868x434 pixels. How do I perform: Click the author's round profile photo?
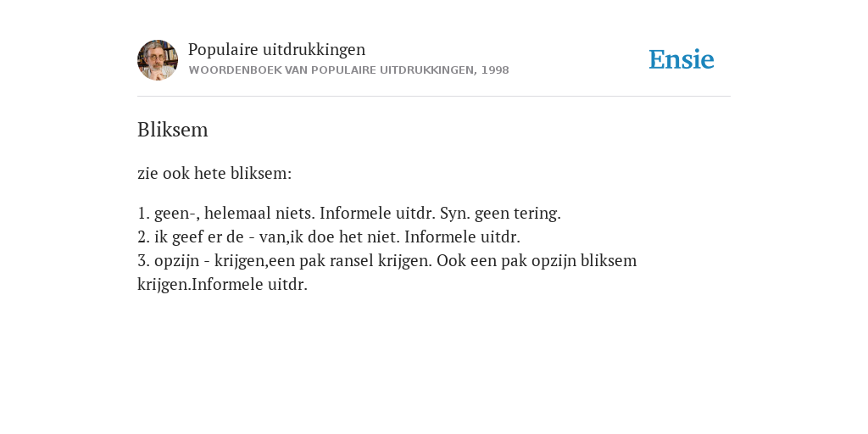point(158,60)
